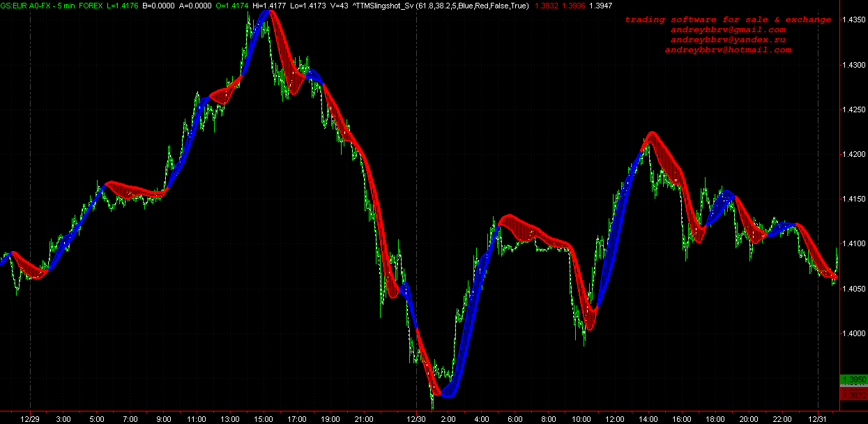868x424 pixels.
Task: Click the GS:EUR A0-FX symbol title
Action: pos(22,6)
